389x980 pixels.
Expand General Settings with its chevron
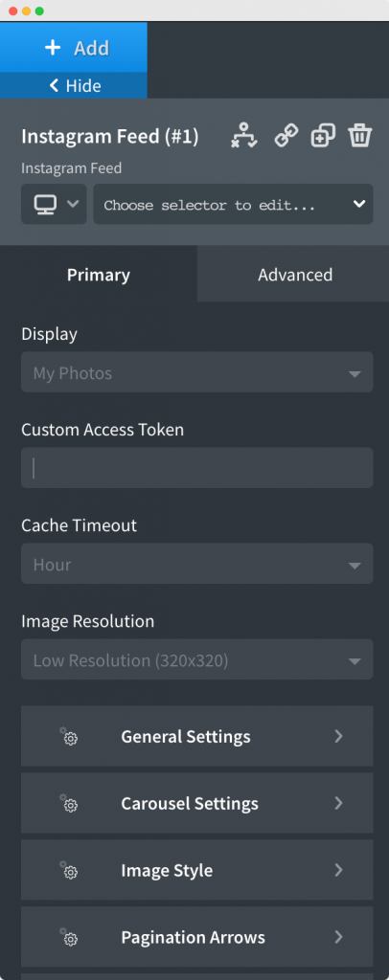(x=338, y=736)
